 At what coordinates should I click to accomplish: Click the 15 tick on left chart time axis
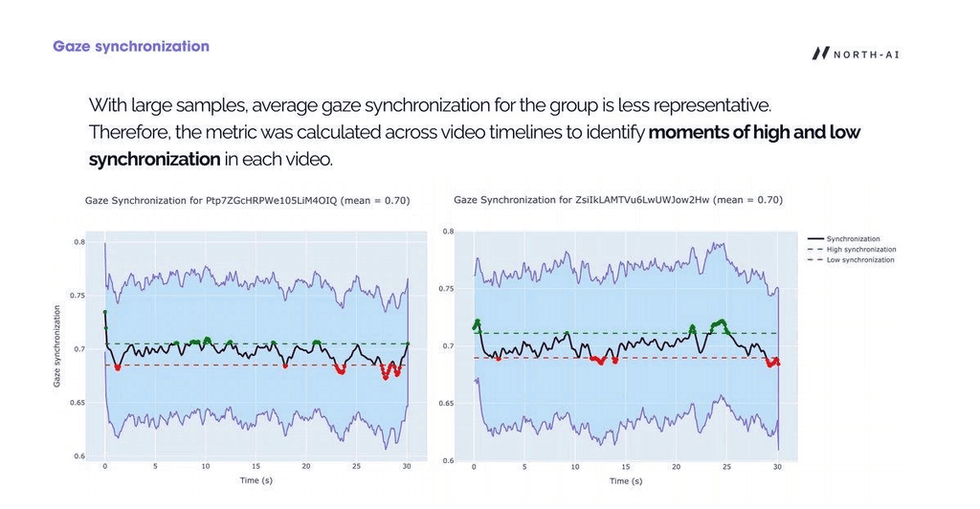(x=256, y=467)
